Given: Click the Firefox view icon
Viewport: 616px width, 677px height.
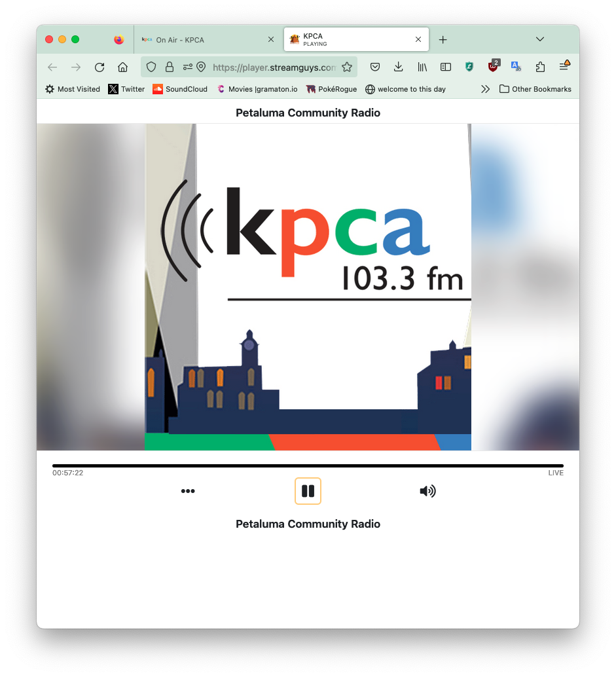Looking at the screenshot, I should [118, 40].
